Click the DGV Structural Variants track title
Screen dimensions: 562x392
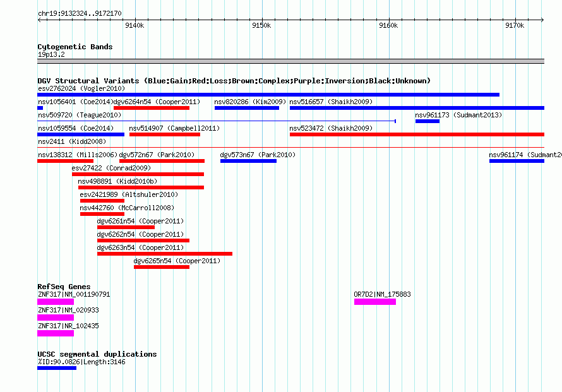click(234, 81)
